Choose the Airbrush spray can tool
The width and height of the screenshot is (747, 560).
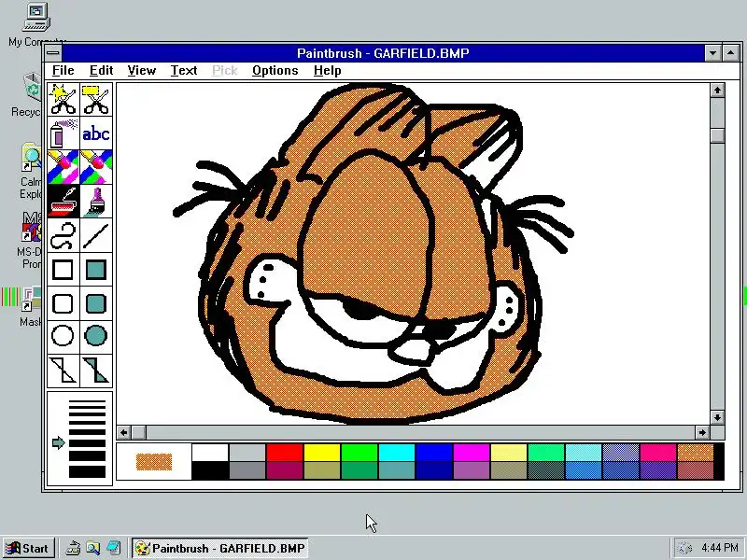coord(63,133)
